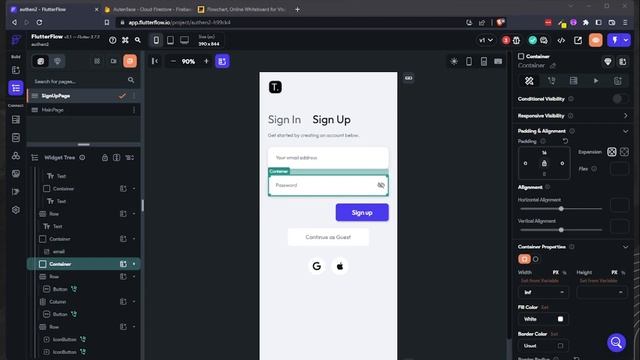
Task: Select the first Expansion option icon
Action: point(611,152)
